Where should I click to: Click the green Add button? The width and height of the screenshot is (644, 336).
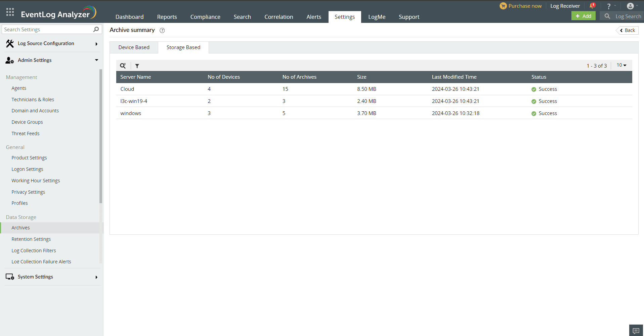[x=584, y=16]
